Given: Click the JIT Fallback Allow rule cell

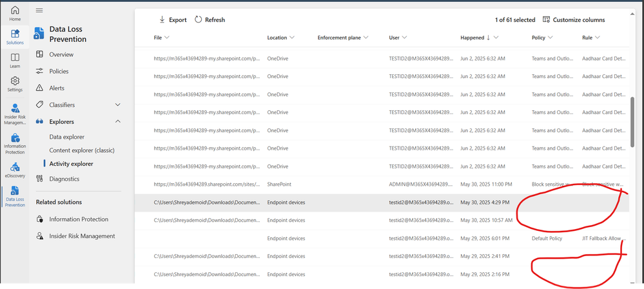Looking at the screenshot, I should 603,238.
